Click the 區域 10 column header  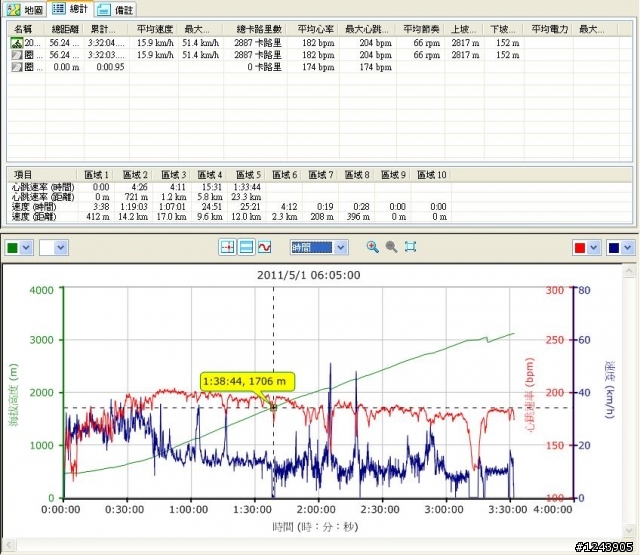tap(431, 175)
